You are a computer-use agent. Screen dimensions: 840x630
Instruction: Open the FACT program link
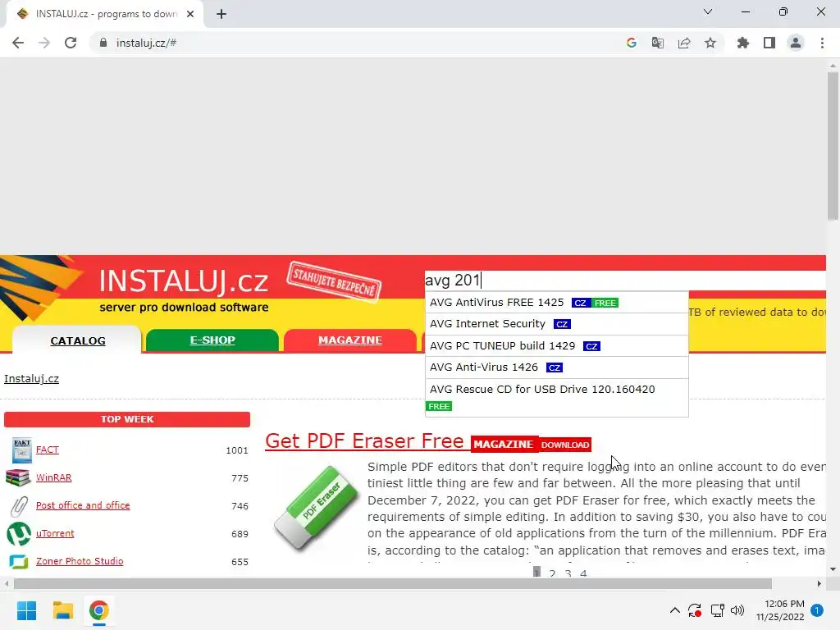coord(47,450)
